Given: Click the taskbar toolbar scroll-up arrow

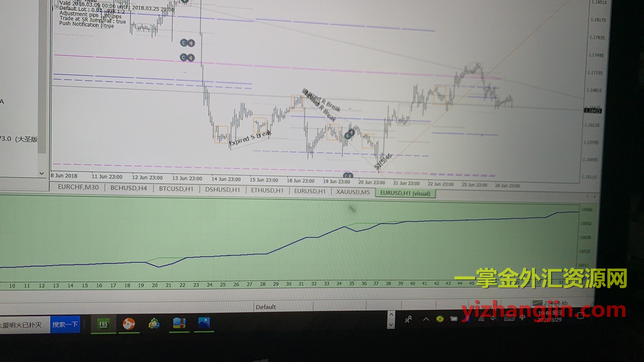Looking at the screenshot, I should pyautogui.click(x=391, y=314).
